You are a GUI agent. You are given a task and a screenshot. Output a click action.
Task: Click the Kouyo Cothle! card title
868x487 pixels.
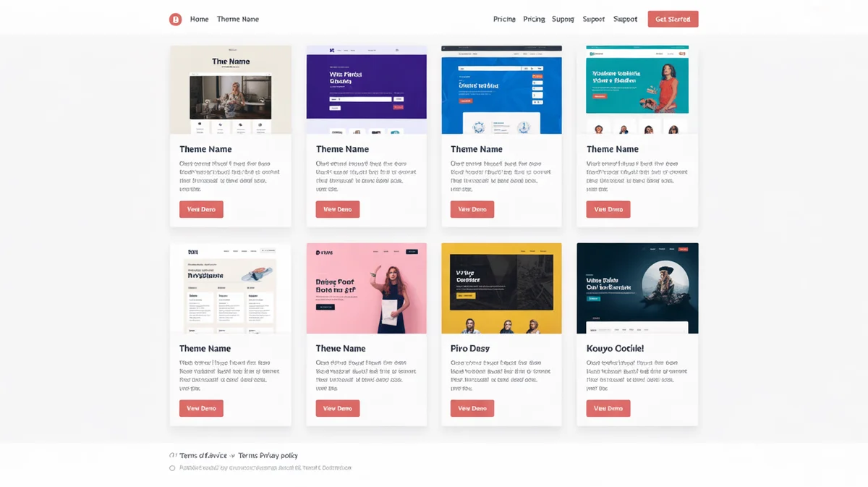[x=615, y=348]
